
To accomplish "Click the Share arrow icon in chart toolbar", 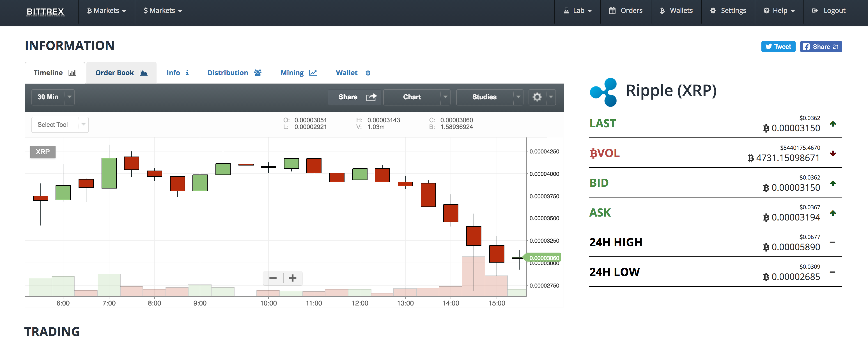I will point(371,97).
